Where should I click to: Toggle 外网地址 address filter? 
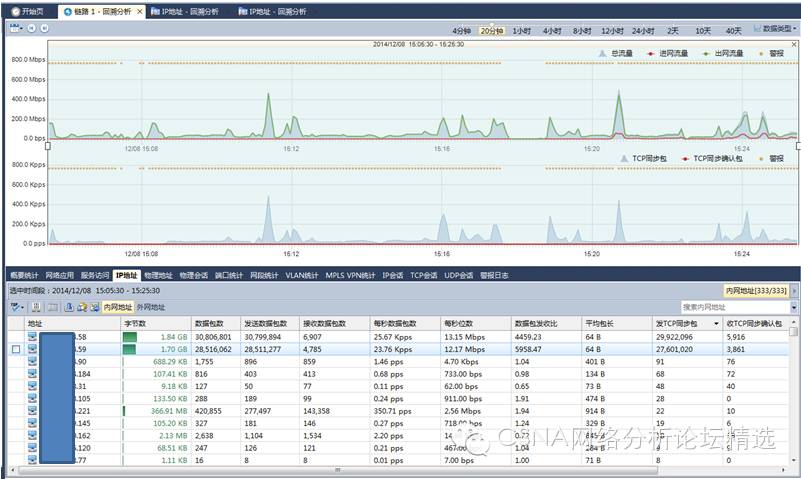(151, 307)
